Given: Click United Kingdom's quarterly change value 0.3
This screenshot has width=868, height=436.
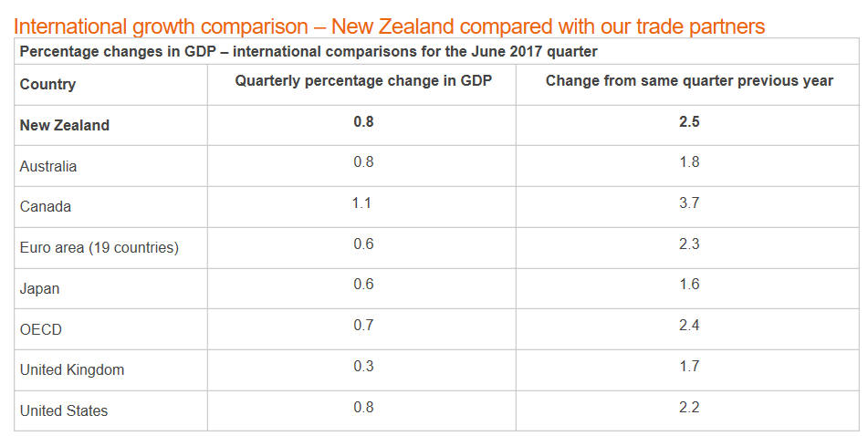Looking at the screenshot, I should [x=363, y=367].
